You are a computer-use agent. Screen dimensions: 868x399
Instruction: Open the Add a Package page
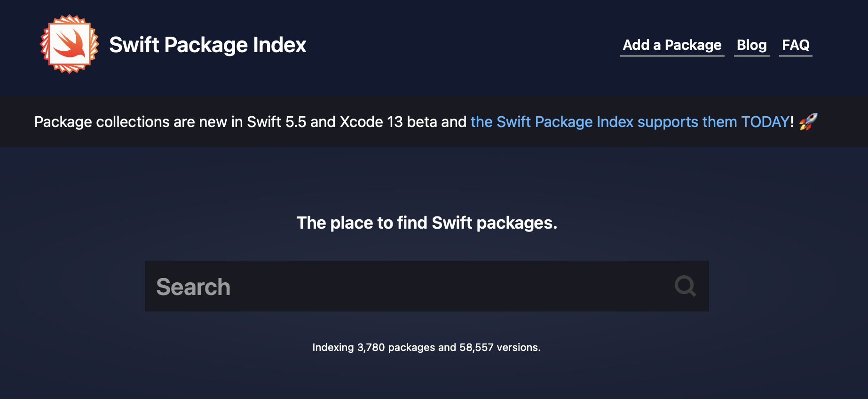click(x=672, y=45)
